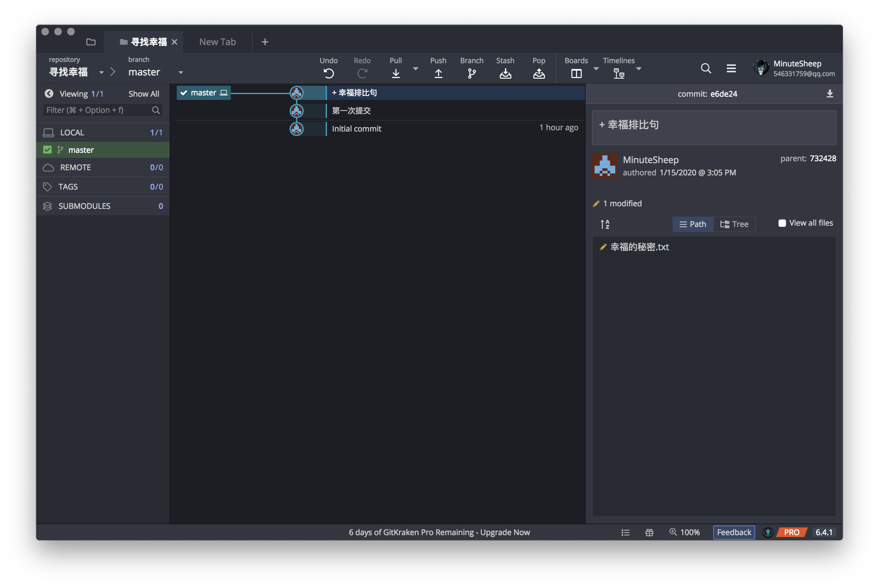Expand the branch master dropdown
This screenshot has width=879, height=588.
181,73
